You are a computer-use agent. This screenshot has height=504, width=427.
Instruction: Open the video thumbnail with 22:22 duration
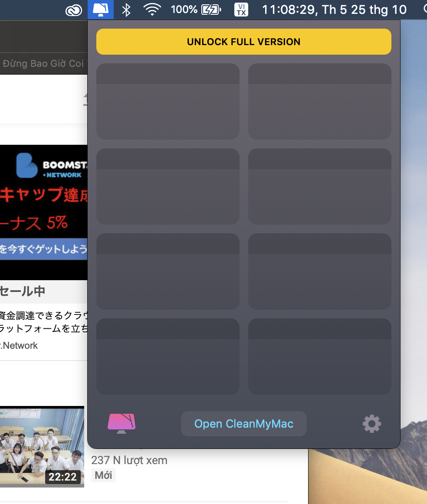coord(42,447)
